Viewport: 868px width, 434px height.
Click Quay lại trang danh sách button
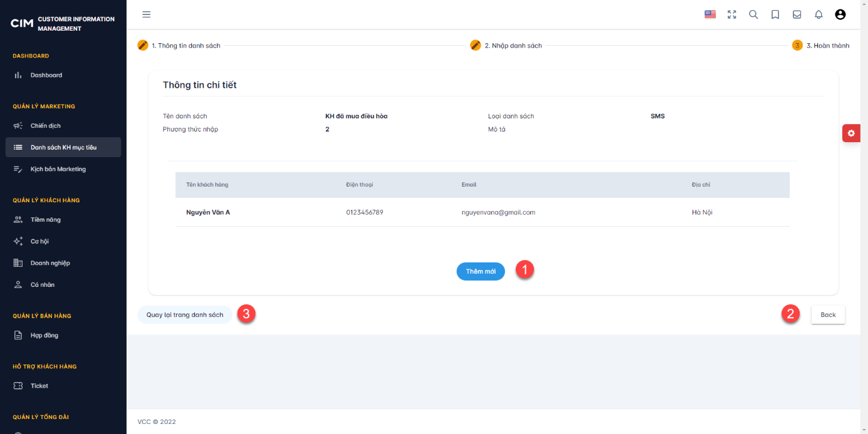tap(185, 314)
